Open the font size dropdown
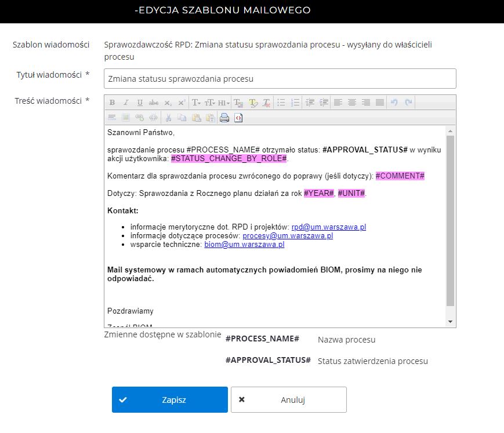Image resolution: width=504 pixels, height=433 pixels. click(x=210, y=103)
